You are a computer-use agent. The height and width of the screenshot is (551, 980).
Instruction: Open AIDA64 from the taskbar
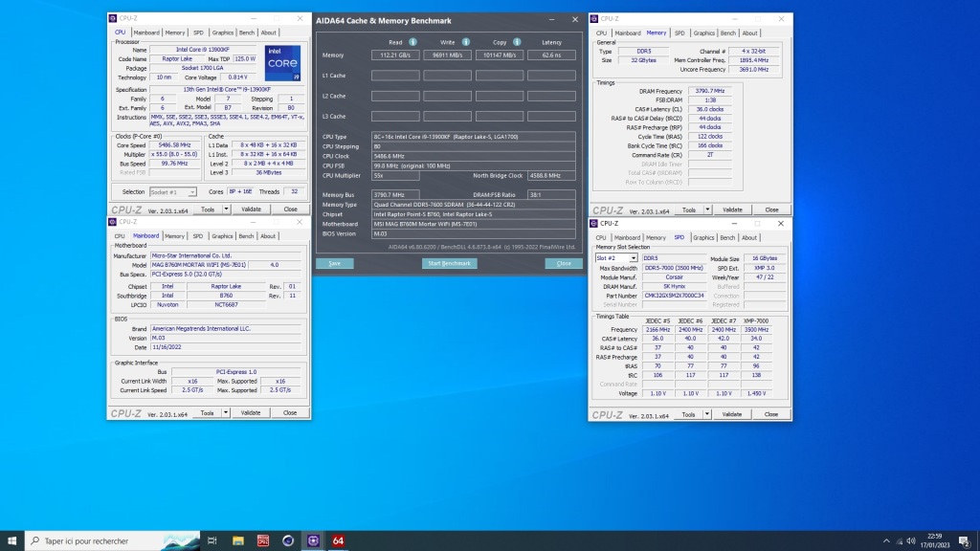pos(337,540)
